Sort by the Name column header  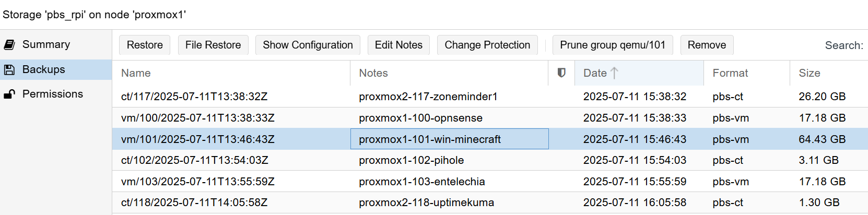tap(231, 73)
